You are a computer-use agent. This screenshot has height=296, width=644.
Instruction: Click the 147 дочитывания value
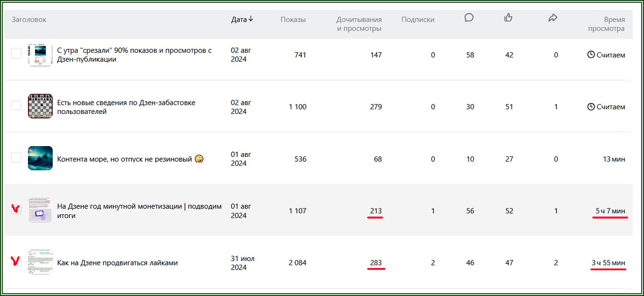click(376, 55)
